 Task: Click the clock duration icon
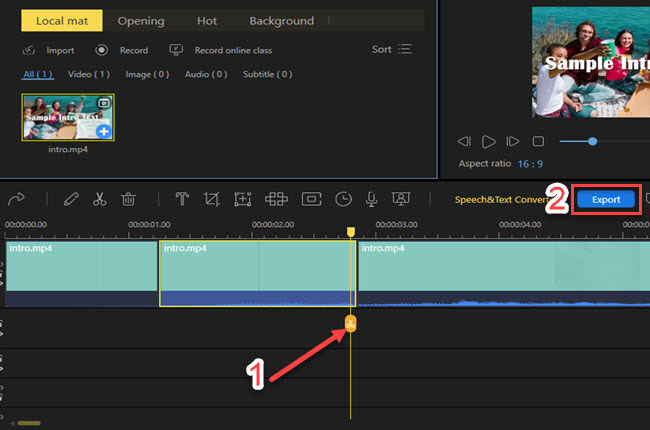[343, 199]
